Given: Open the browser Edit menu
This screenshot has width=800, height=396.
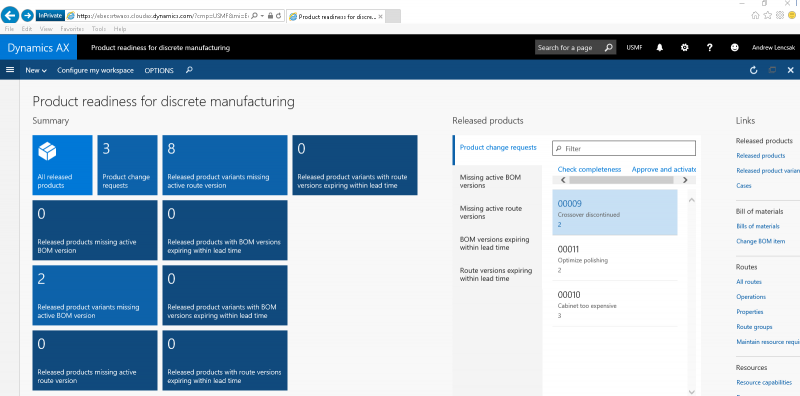Looking at the screenshot, I should (x=27, y=29).
